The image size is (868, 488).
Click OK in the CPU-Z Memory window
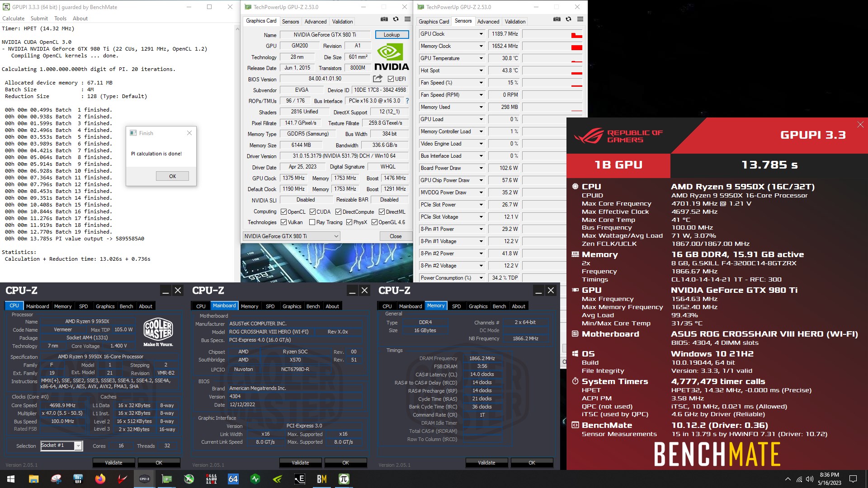(x=532, y=463)
